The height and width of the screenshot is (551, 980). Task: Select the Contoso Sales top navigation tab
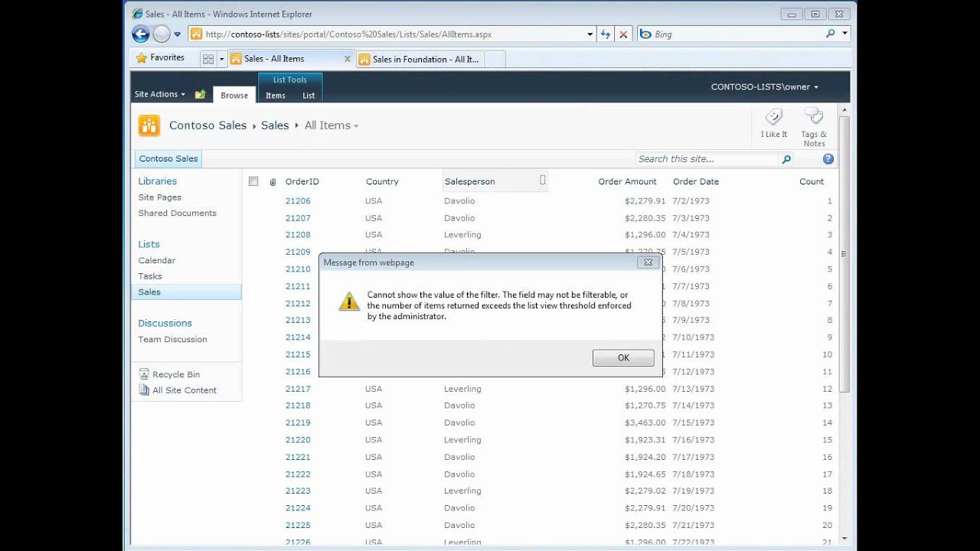click(x=168, y=158)
